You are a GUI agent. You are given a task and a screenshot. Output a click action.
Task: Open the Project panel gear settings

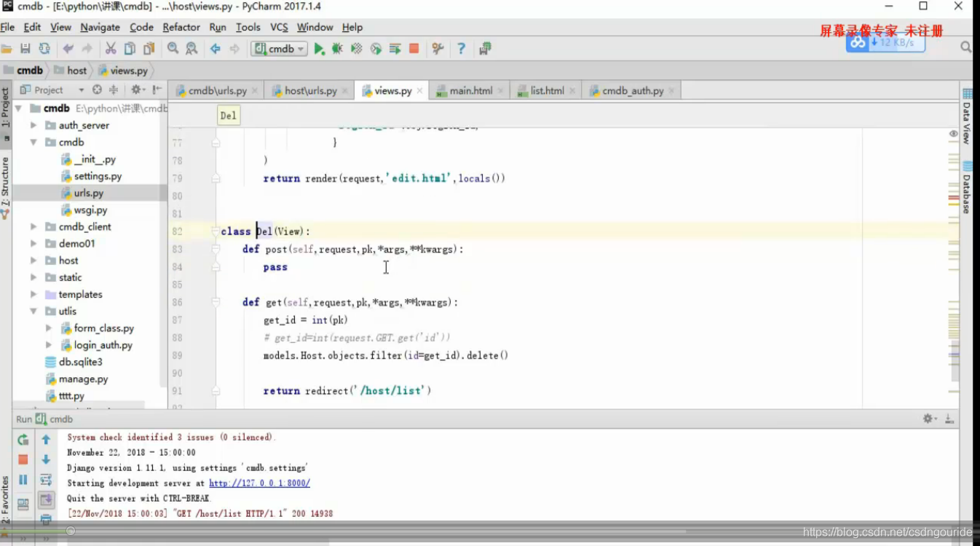click(136, 90)
